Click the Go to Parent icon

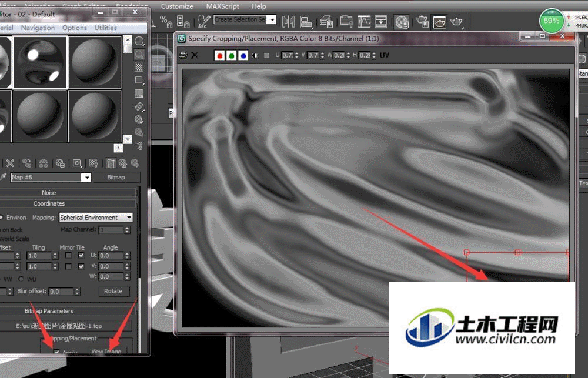pyautogui.click(x=123, y=163)
